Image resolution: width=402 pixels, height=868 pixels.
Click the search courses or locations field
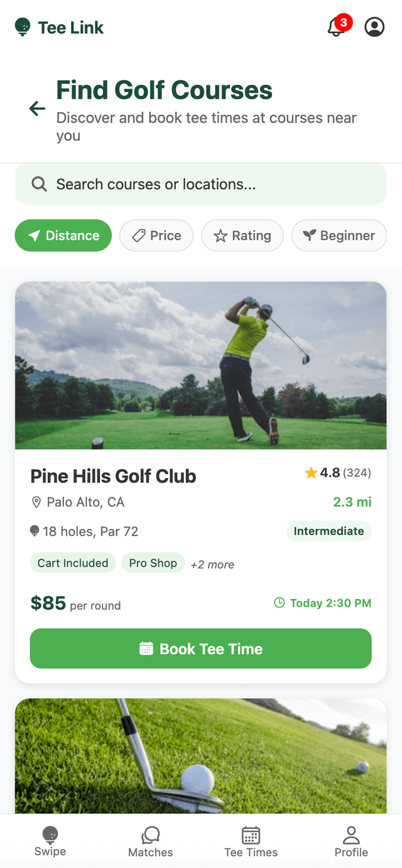pyautogui.click(x=207, y=184)
